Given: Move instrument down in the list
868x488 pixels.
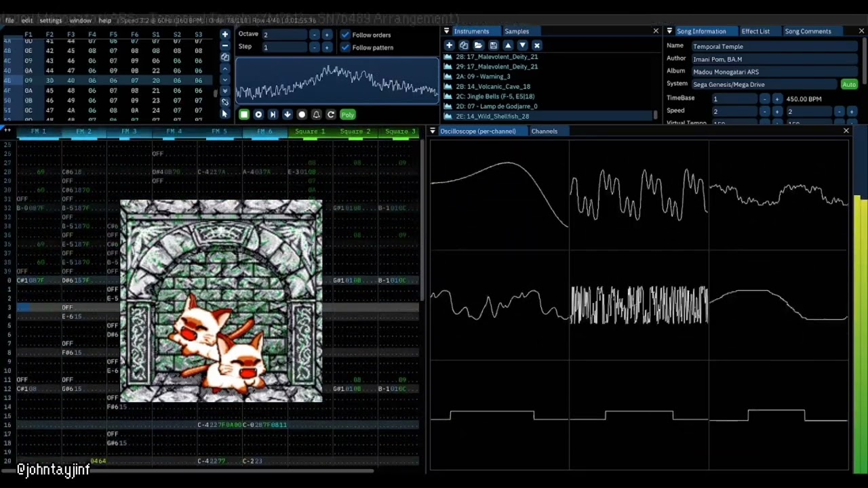Looking at the screenshot, I should tap(522, 45).
